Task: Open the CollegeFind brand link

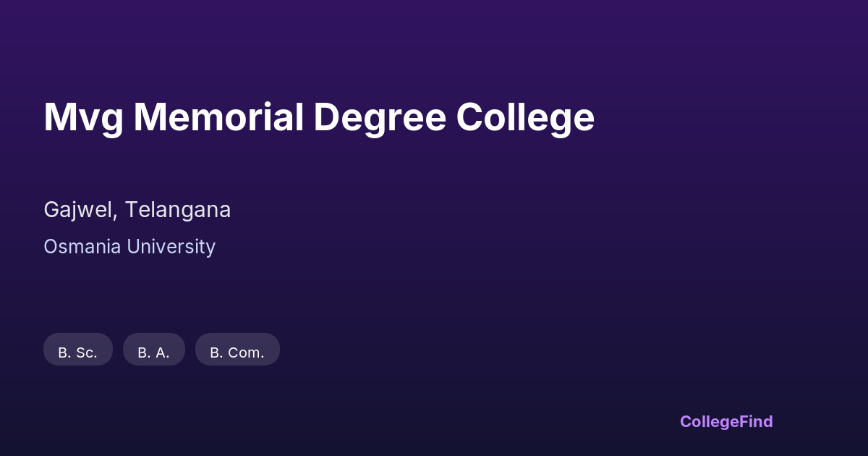Action: (x=726, y=421)
